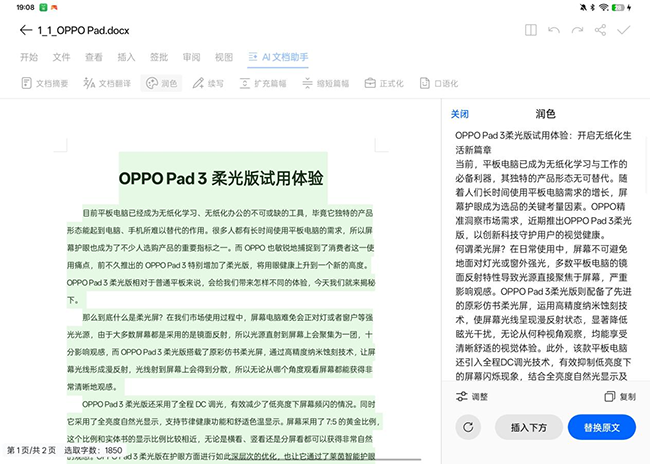The height and width of the screenshot is (464, 650).
Task: Click the 润色 panel heading
Action: tap(545, 114)
